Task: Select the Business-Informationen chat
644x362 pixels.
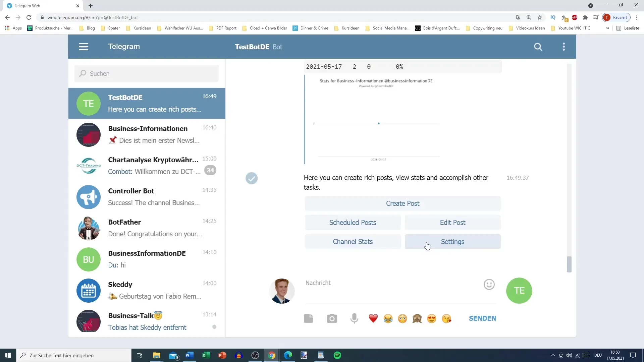Action: pos(148,135)
